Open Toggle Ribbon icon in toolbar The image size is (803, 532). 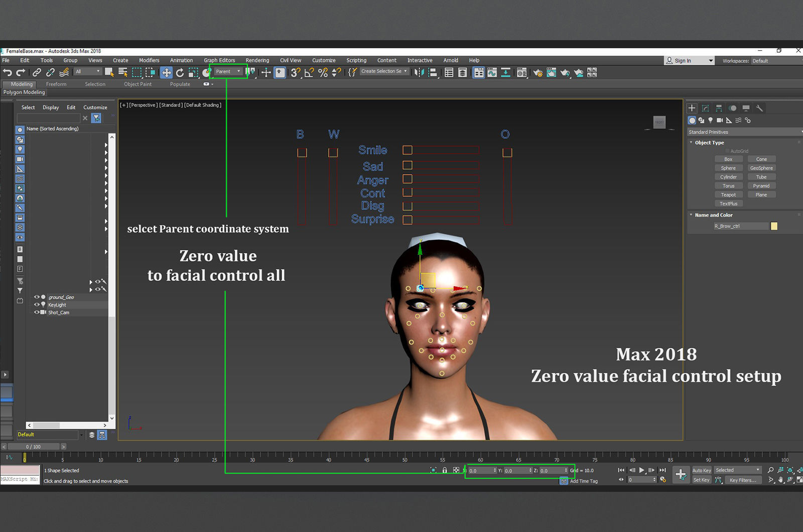[x=479, y=72]
